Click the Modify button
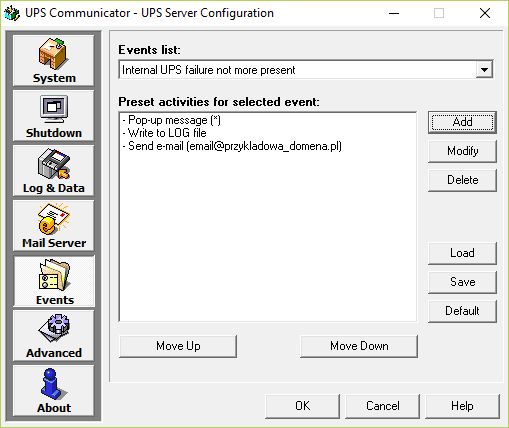509x428 pixels. click(x=462, y=151)
